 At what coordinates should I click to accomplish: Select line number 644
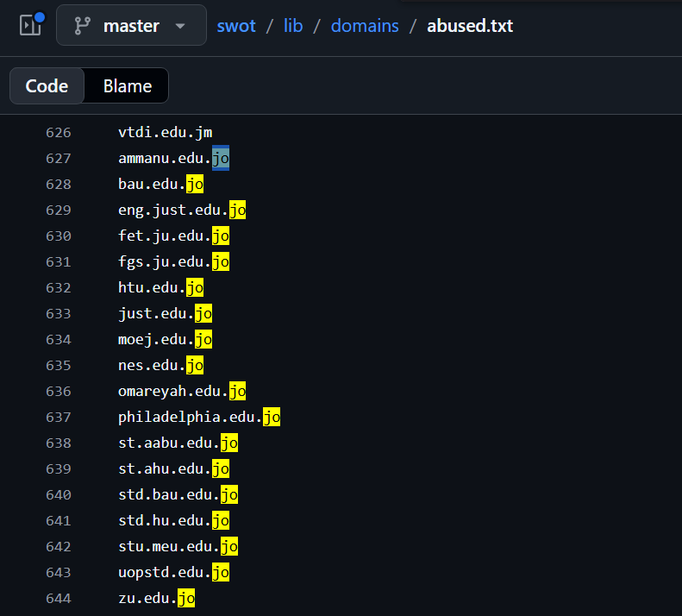[59, 598]
